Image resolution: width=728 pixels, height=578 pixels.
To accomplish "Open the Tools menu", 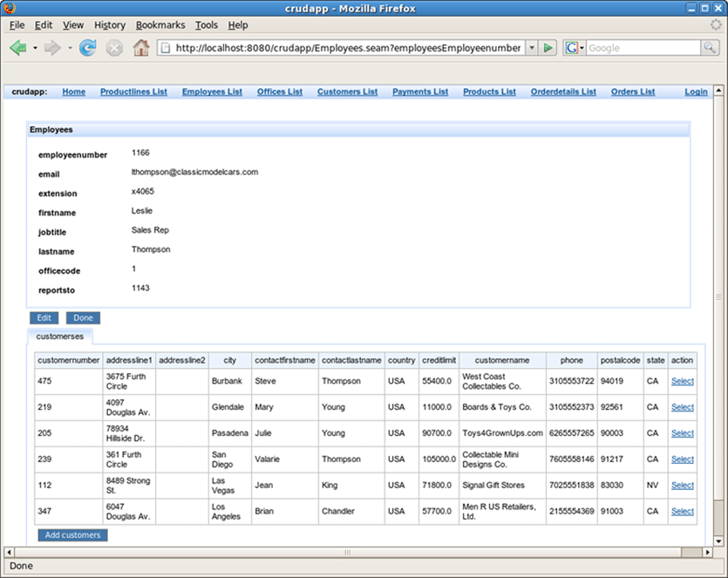I will point(207,25).
